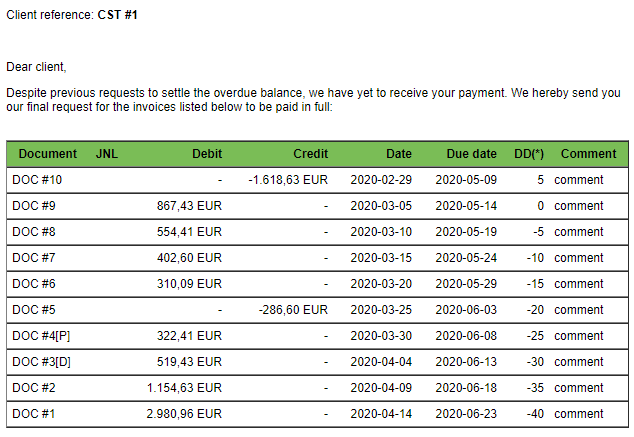Click the DOC #3[D] entry
Image resolution: width=634 pixels, height=437 pixels.
41,362
